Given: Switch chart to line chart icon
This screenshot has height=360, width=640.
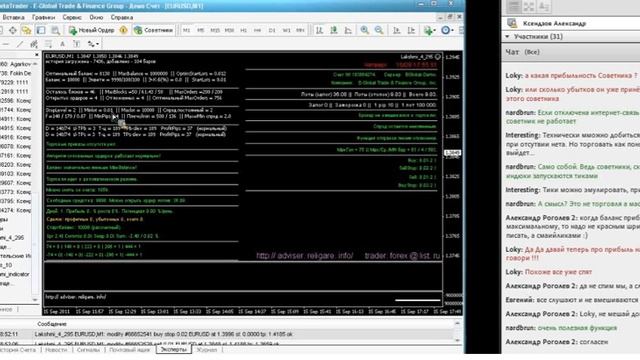Looking at the screenshot, I should (x=348, y=30).
